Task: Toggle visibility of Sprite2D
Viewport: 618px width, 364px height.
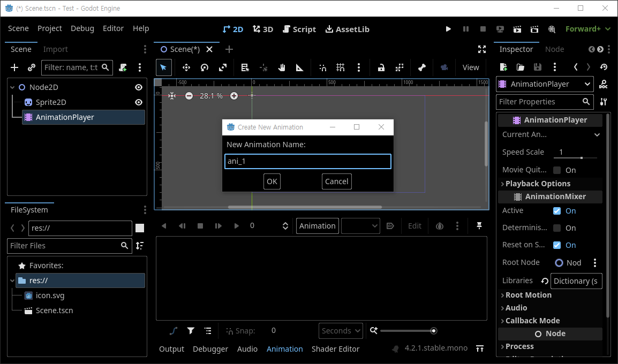Action: coord(139,102)
